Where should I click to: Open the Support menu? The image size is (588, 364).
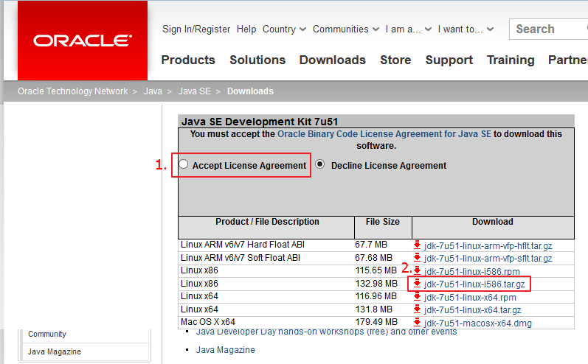(449, 60)
